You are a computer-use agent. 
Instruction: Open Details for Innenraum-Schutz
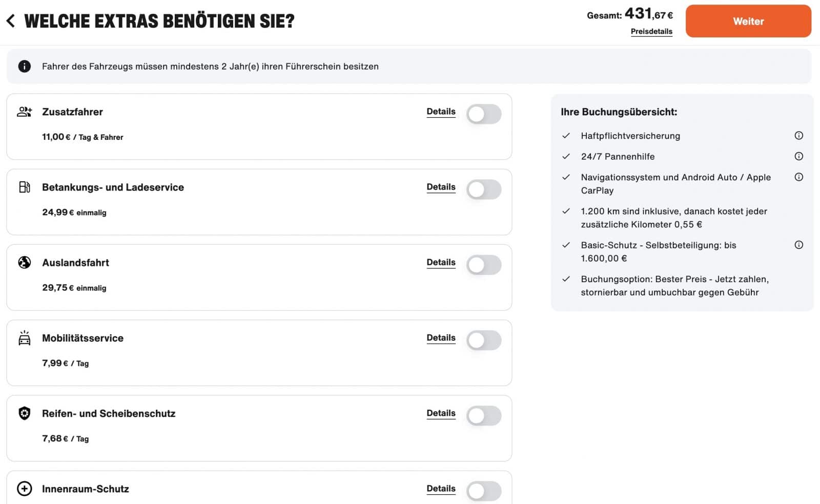tap(441, 489)
